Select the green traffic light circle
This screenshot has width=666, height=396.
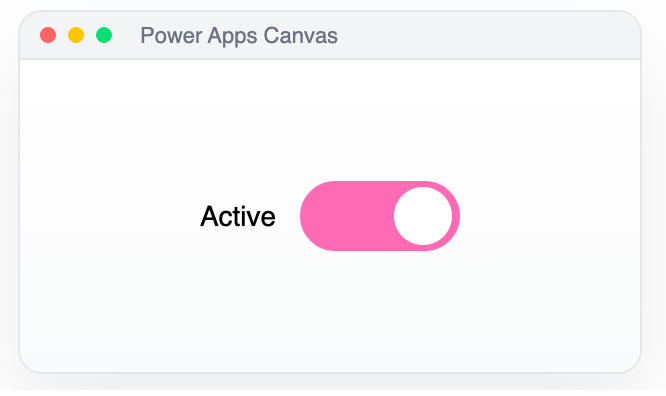[x=104, y=35]
